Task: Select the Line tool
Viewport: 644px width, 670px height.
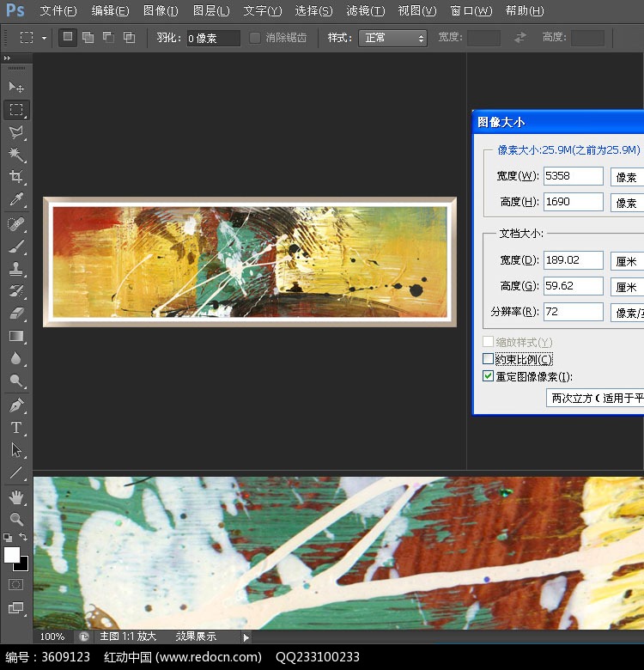Action: (x=16, y=472)
